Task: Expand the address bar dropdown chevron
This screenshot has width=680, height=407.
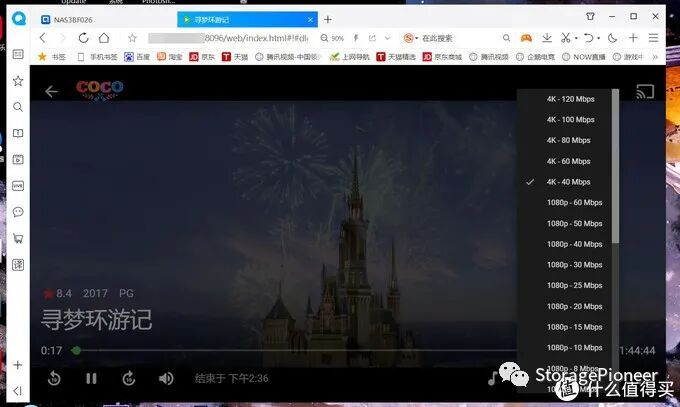Action: coord(388,38)
